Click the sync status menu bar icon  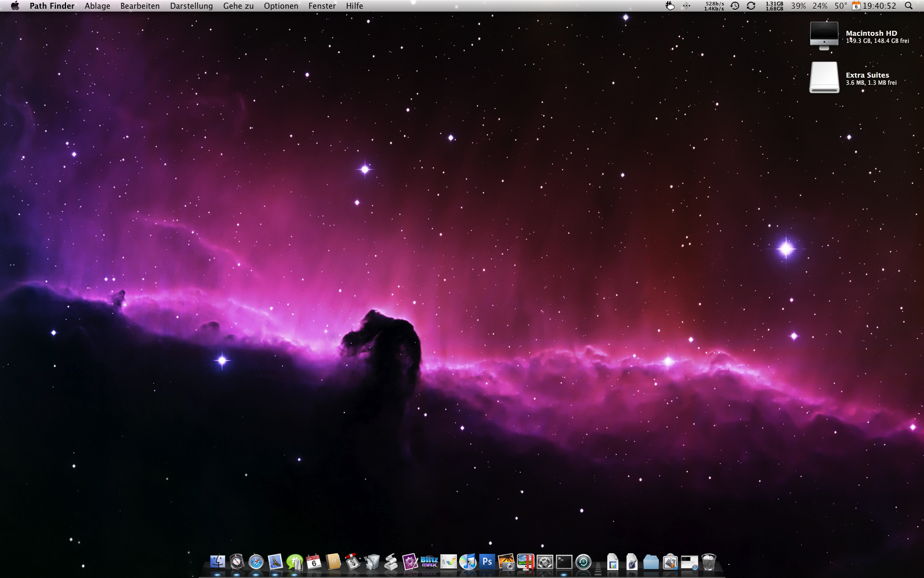pos(751,6)
